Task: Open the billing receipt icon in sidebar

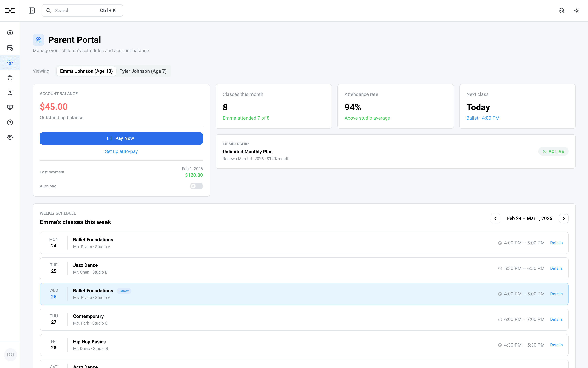Action: click(x=10, y=92)
